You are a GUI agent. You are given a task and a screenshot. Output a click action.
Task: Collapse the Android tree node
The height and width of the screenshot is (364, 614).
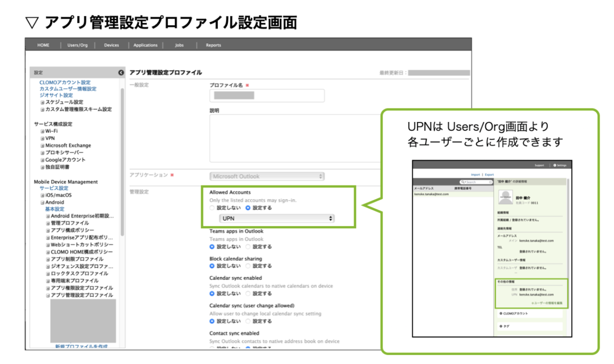point(42,203)
